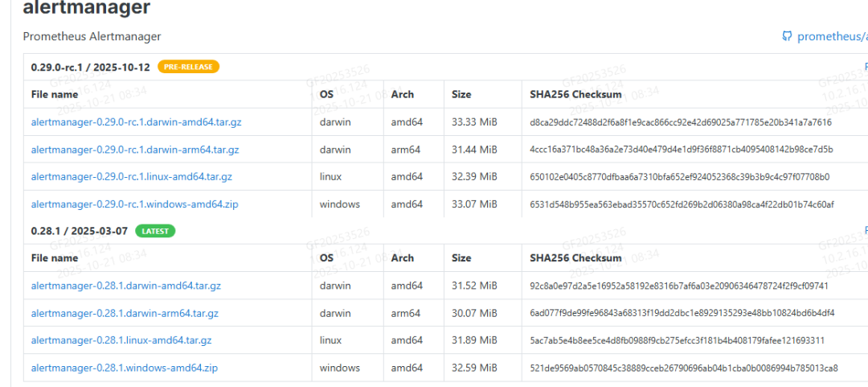Image resolution: width=868 pixels, height=387 pixels.
Task: Select checksum starting with 4ccc16a371
Action: tap(682, 150)
